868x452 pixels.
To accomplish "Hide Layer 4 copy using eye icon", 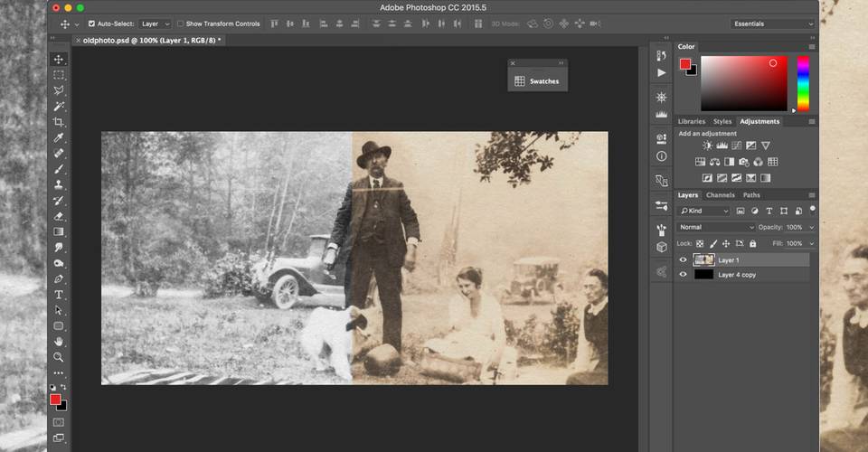I will point(684,275).
